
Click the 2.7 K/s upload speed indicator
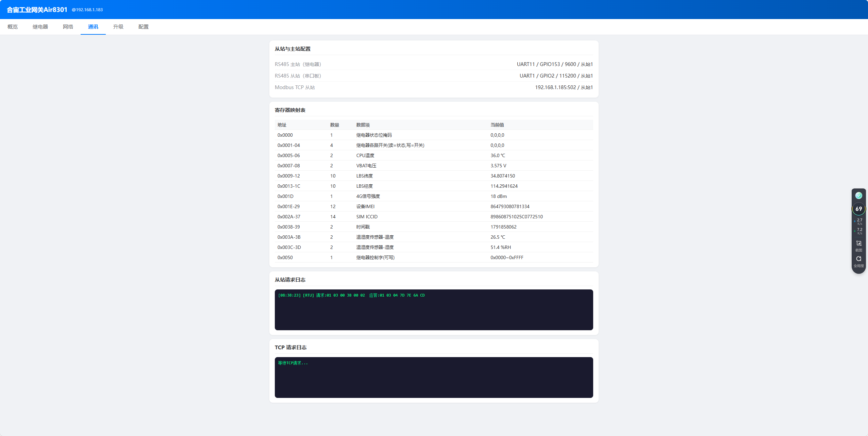point(858,222)
